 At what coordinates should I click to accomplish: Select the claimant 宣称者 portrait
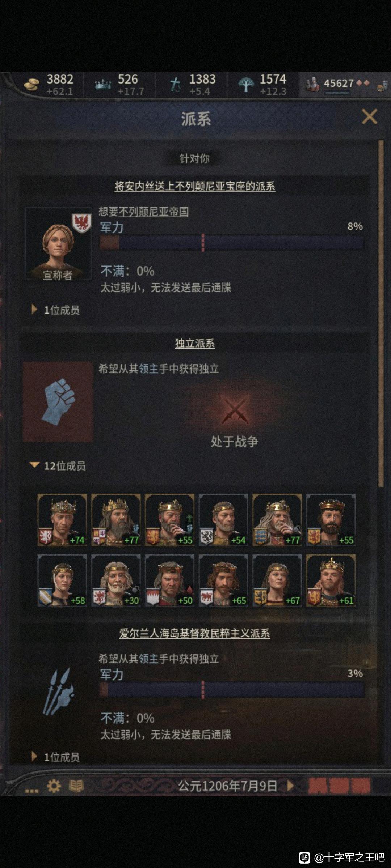(x=58, y=244)
